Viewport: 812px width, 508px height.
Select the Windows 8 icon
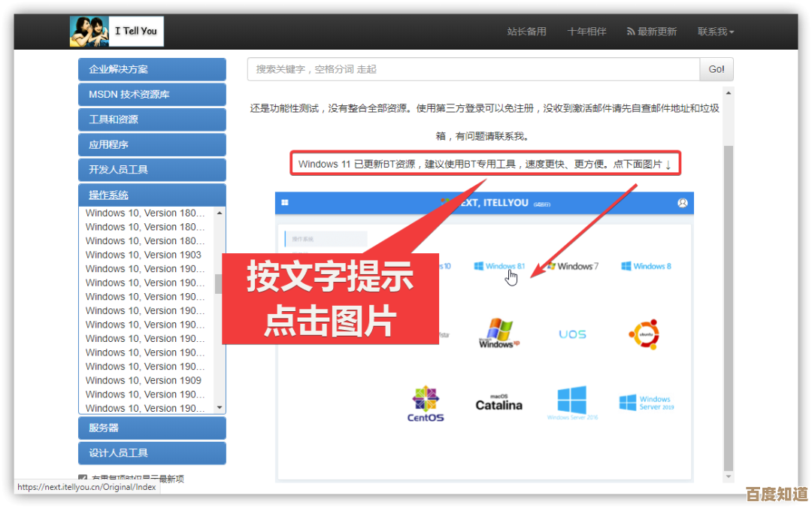(645, 265)
